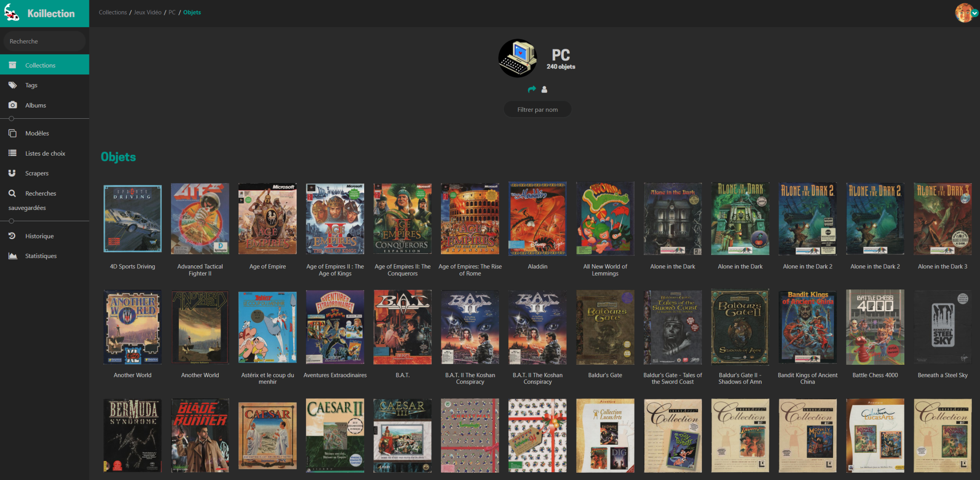Image resolution: width=980 pixels, height=480 pixels.
Task: Click the Recherches sauvegardées magnifier icon
Action: [x=12, y=193]
